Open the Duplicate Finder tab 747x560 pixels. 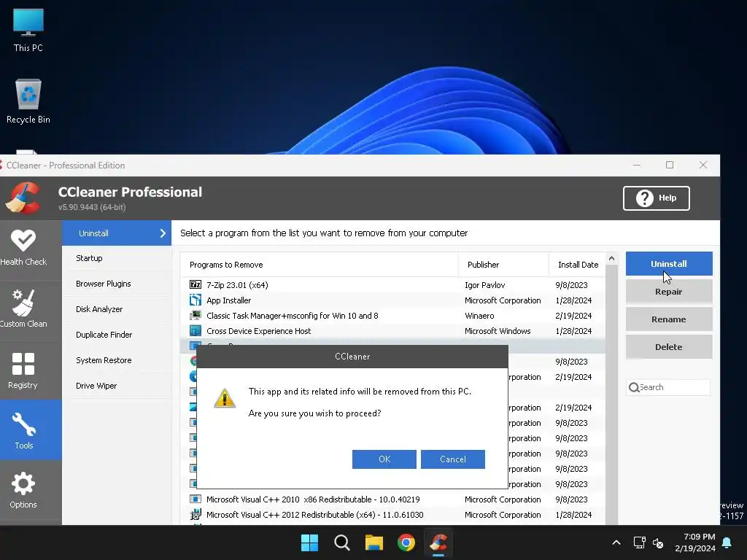(117, 335)
